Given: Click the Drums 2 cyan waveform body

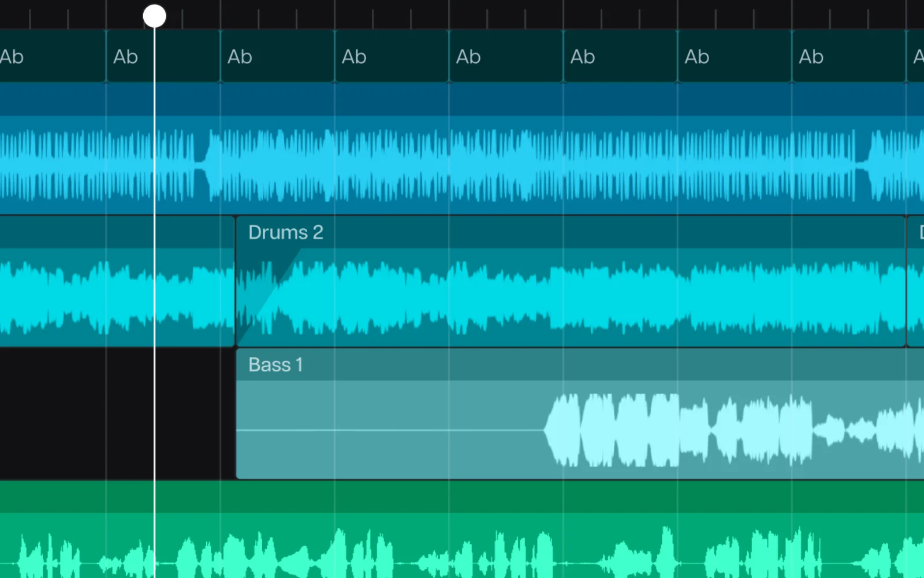Looking at the screenshot, I should (572, 298).
